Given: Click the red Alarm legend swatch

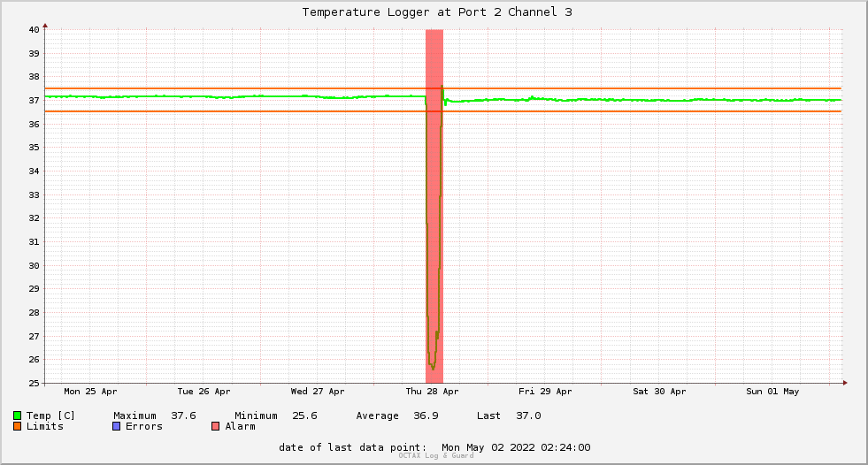Looking at the screenshot, I should (215, 426).
